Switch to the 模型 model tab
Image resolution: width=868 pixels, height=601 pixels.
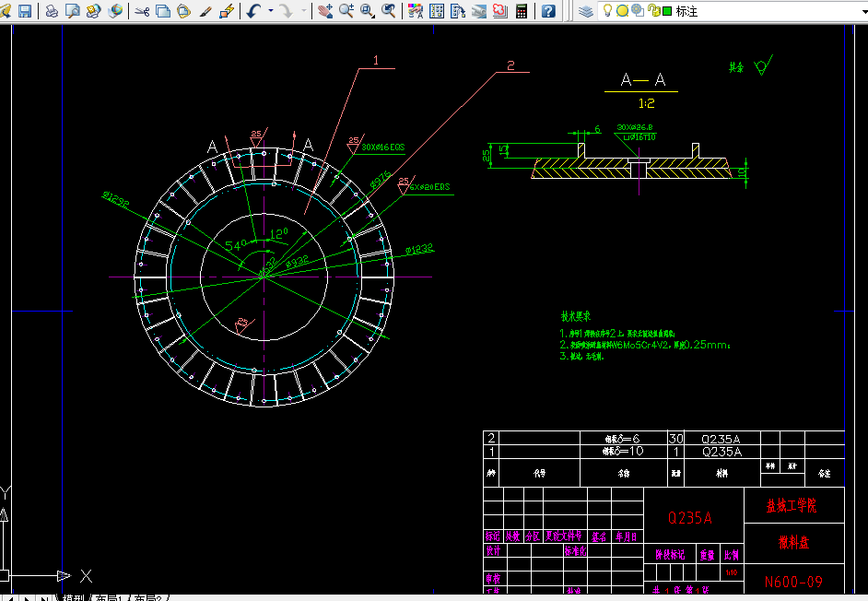coord(72,597)
